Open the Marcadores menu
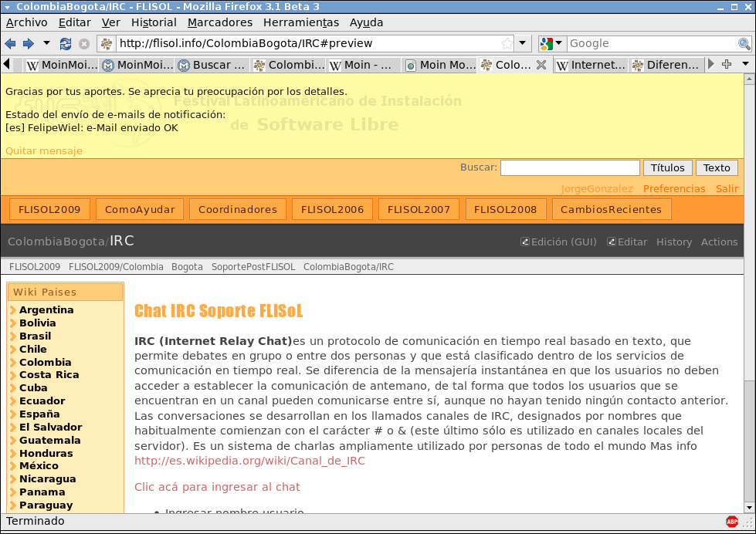756x534 pixels. point(219,22)
